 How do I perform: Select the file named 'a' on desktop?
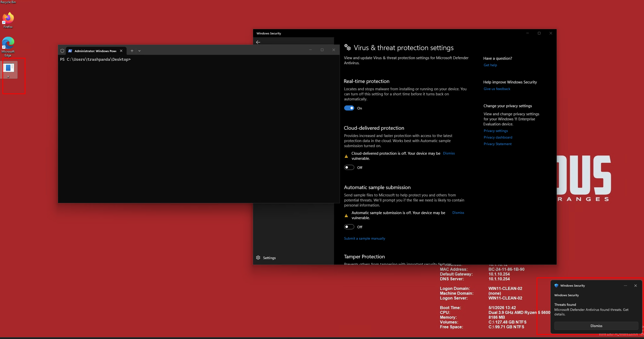tap(8, 70)
